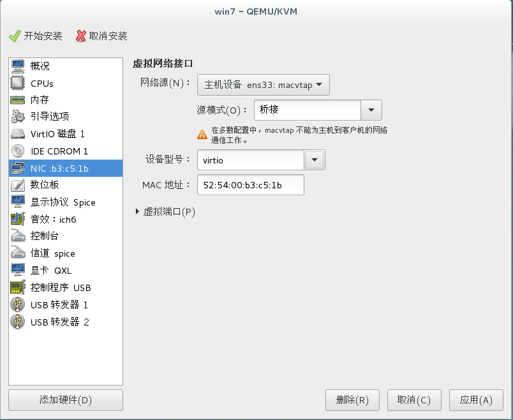Screen dimensions: 513x420
Task: Select the NIC :b3:c5:1b network icon
Action: pos(18,168)
